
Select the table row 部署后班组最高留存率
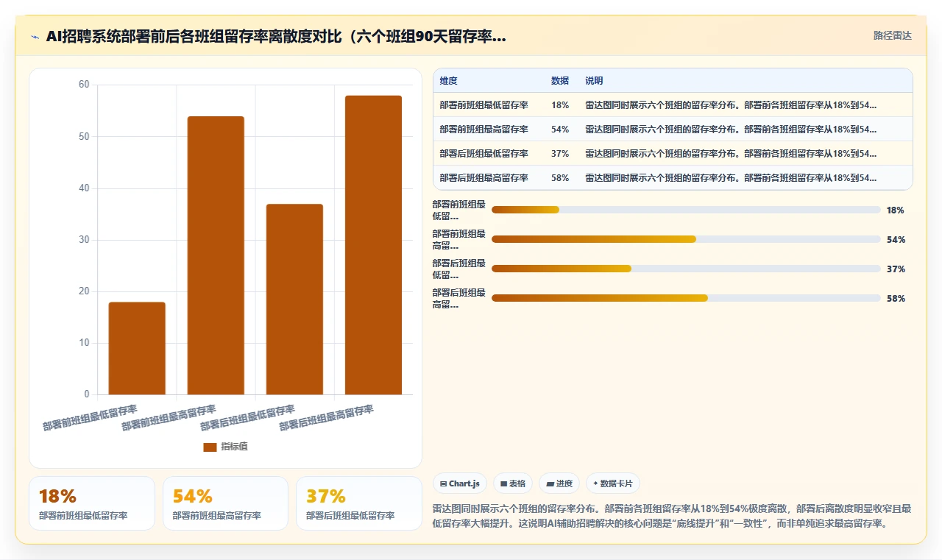click(x=673, y=178)
